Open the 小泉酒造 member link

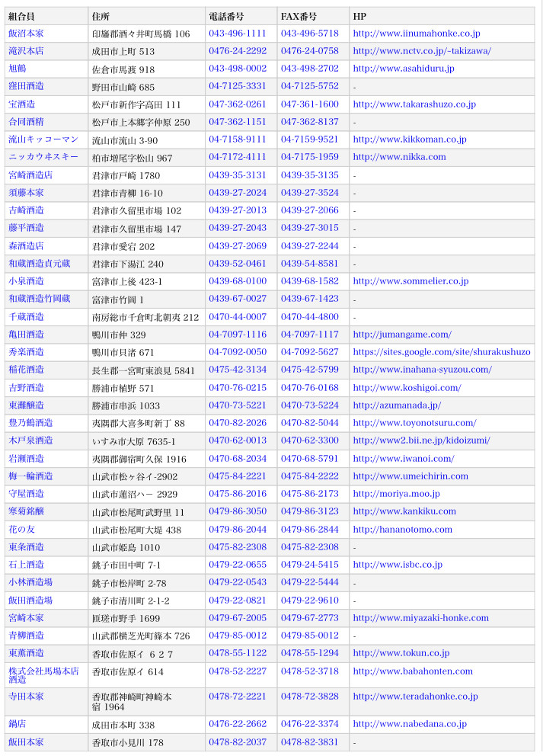click(x=26, y=281)
